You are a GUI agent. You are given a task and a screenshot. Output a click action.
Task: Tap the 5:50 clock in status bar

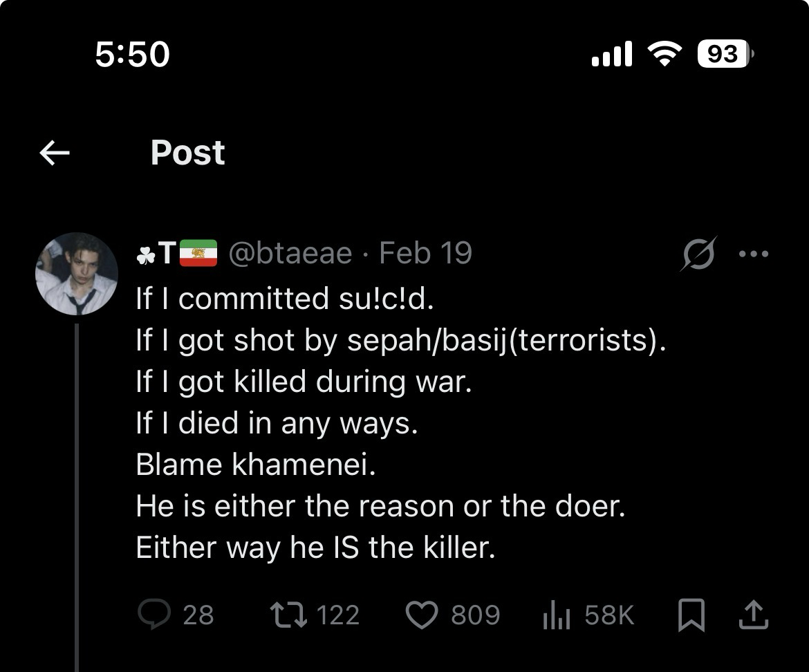(132, 54)
